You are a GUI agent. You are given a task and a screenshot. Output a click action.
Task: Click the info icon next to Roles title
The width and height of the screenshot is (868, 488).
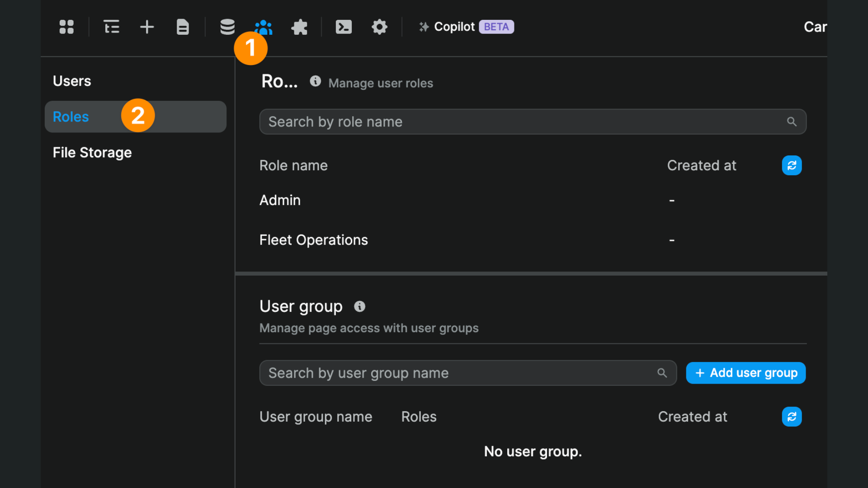[x=315, y=81]
